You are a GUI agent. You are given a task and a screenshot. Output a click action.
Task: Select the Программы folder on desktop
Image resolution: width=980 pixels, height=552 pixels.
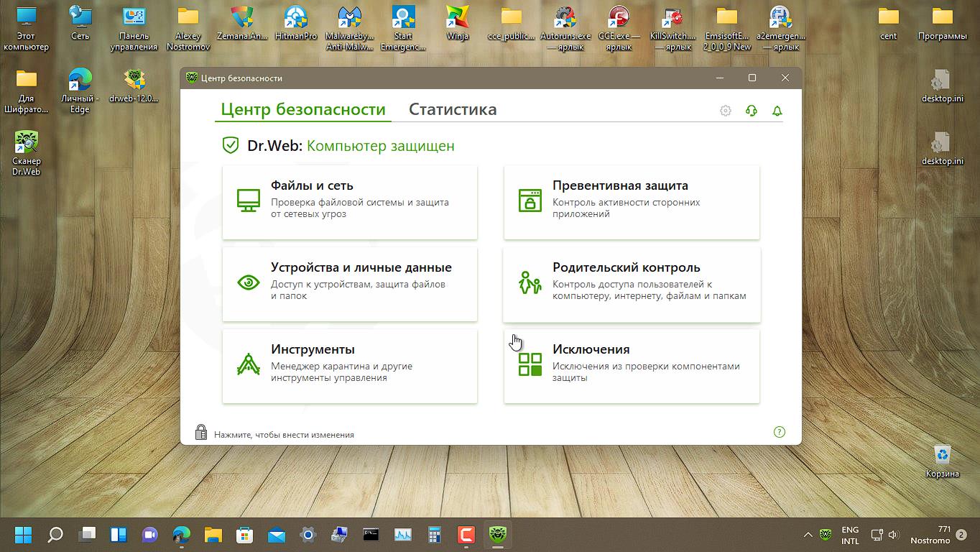click(943, 23)
